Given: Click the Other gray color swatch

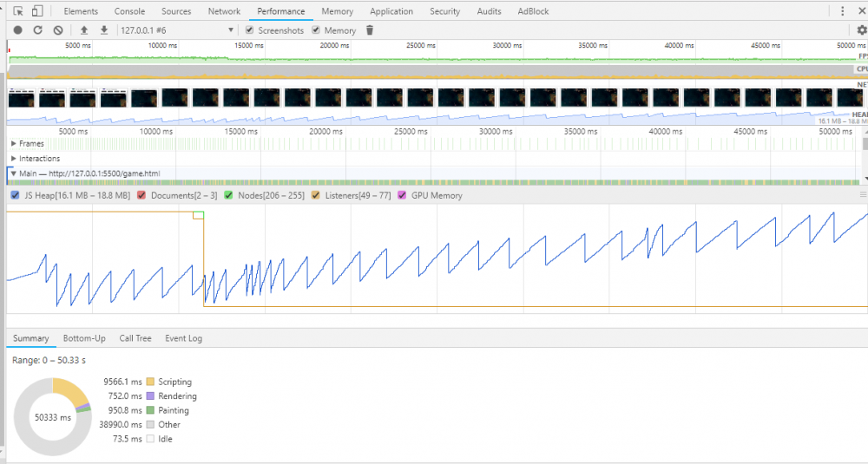Looking at the screenshot, I should (150, 425).
